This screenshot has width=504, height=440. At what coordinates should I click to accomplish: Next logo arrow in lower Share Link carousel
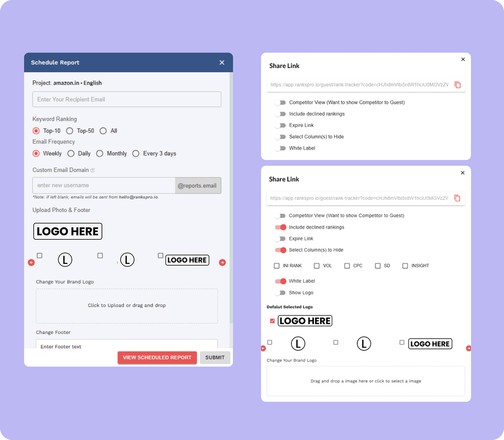469,348
